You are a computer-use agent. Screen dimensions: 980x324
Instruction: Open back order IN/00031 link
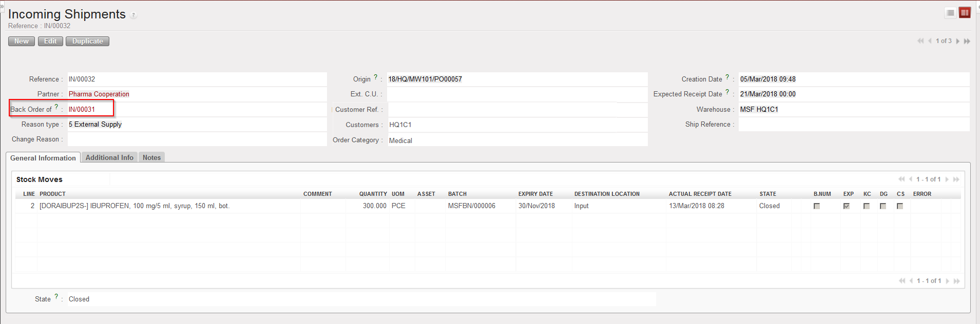pos(82,109)
